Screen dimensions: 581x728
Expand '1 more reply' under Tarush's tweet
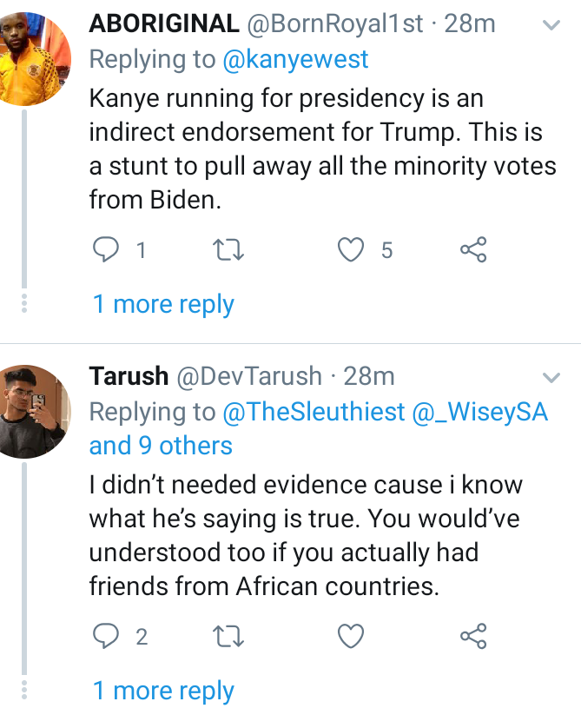point(163,691)
